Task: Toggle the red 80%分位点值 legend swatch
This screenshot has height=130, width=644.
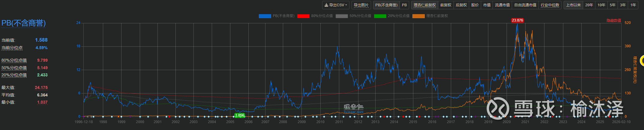Action: (x=303, y=16)
